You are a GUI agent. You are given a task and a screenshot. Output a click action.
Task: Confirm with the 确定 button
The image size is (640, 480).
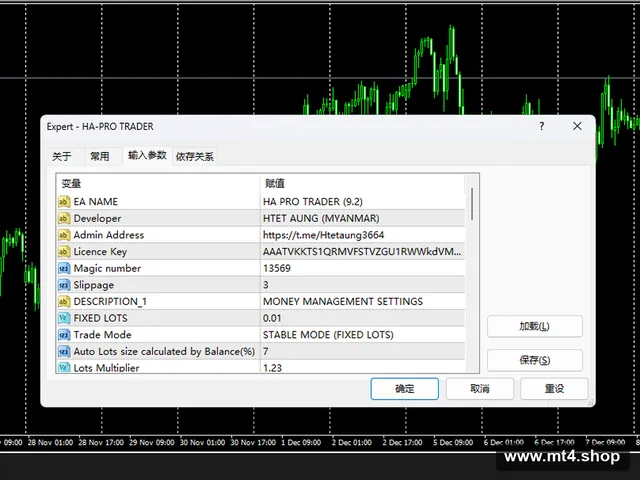coord(404,389)
